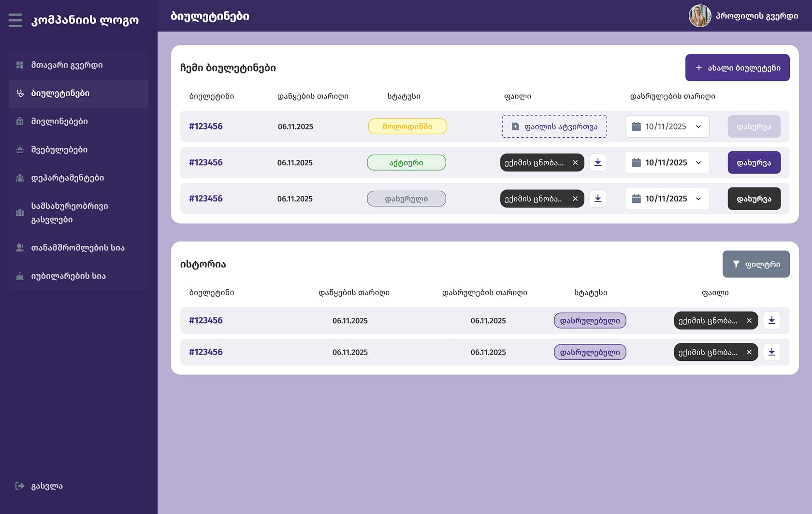
Task: Open the date dropdown in the აქტიური row
Action: 698,162
